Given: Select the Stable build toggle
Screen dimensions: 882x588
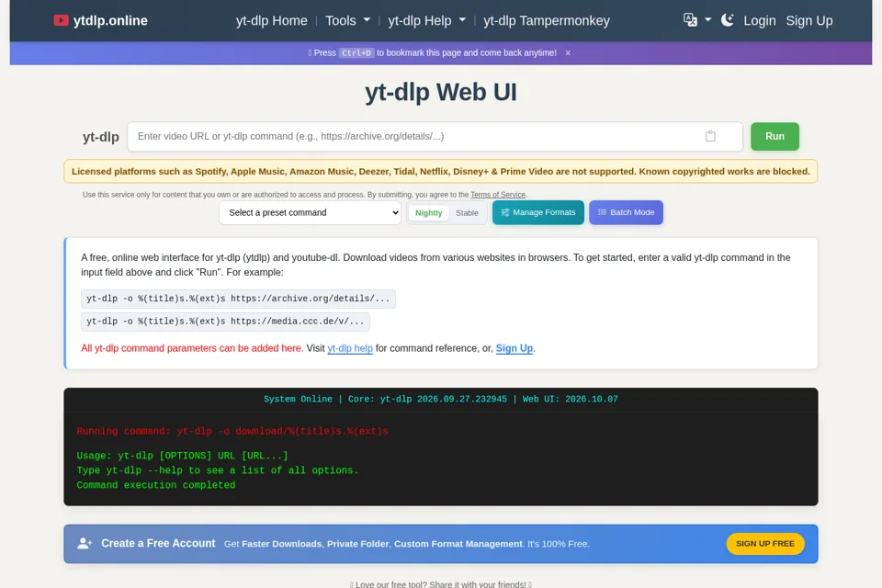Looking at the screenshot, I should [x=467, y=213].
